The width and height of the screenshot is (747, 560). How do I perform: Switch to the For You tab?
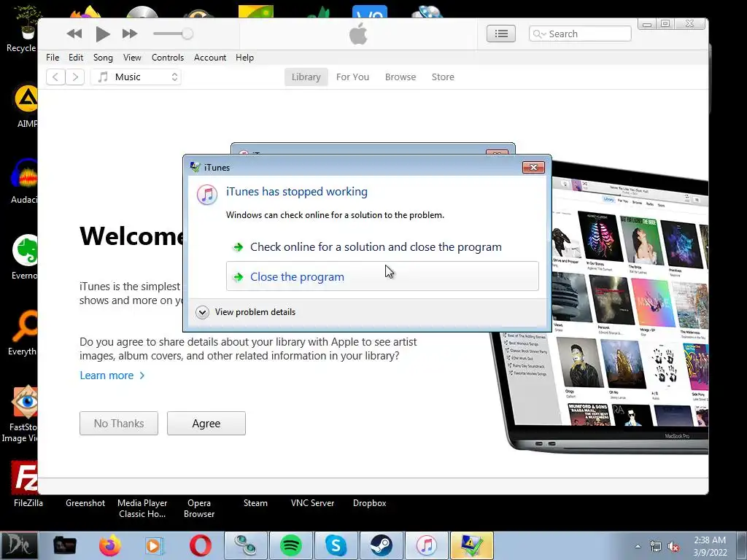352,77
